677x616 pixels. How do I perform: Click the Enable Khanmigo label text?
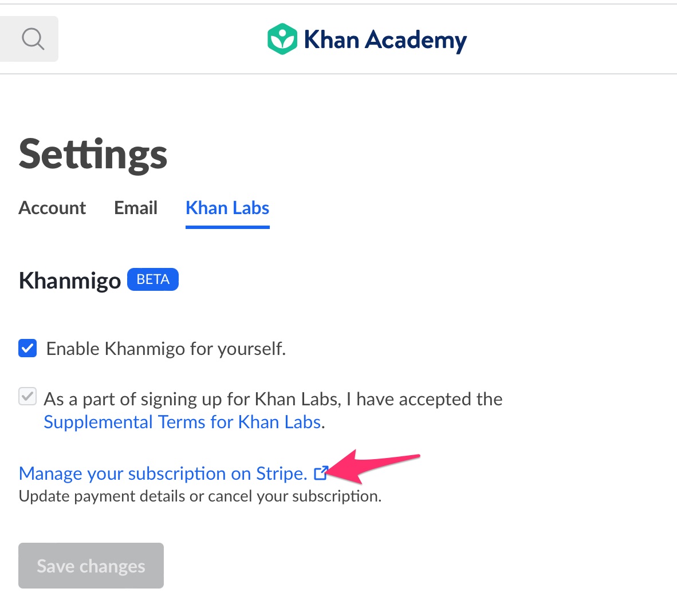[x=166, y=348]
